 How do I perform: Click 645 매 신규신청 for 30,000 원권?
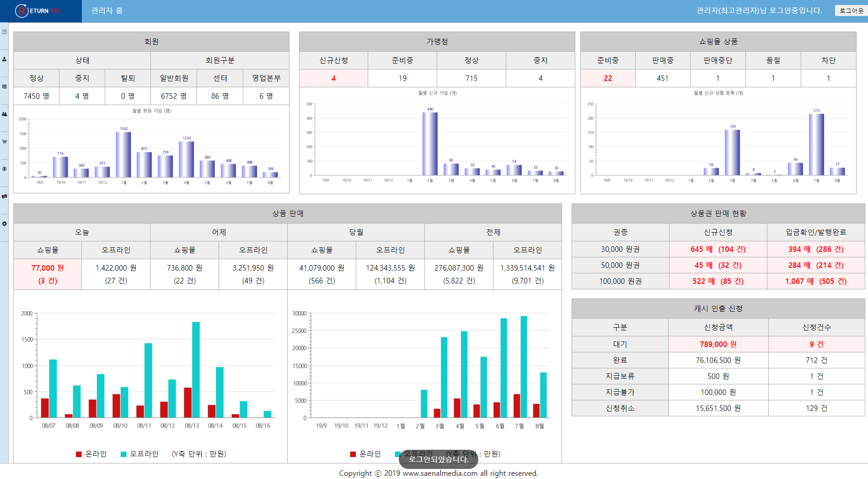(718, 249)
